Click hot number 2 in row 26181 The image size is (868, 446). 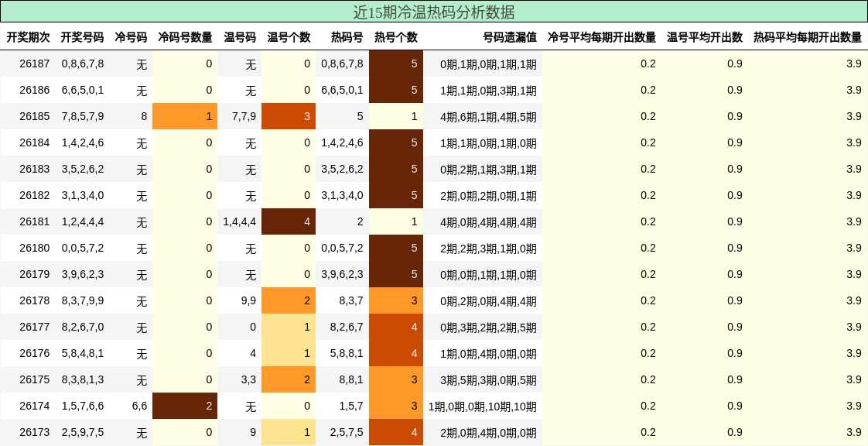pyautogui.click(x=360, y=221)
